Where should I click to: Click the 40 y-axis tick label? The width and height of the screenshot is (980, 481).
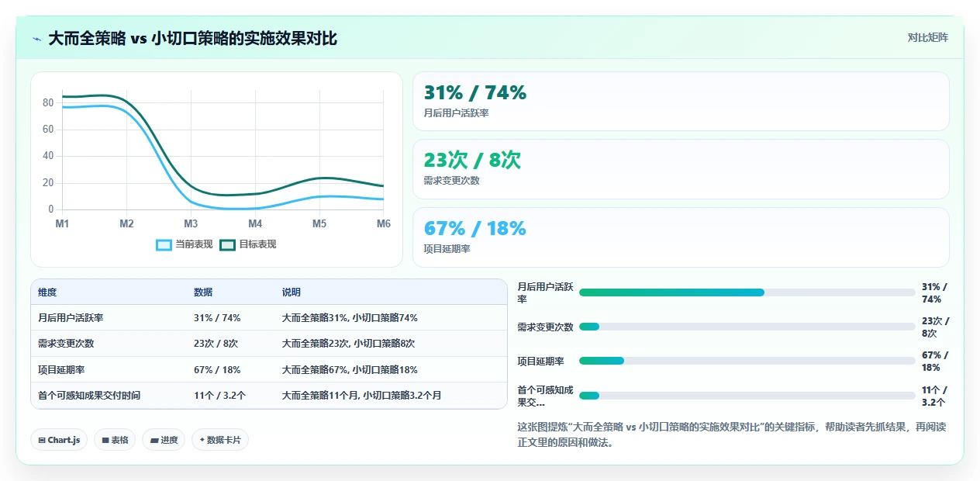(x=48, y=156)
